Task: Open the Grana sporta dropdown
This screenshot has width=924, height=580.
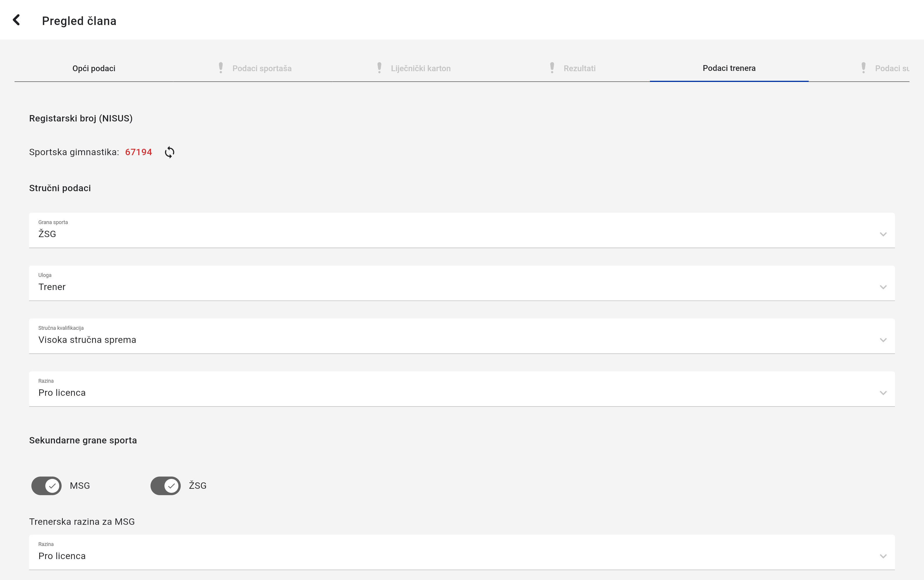Action: pos(462,230)
